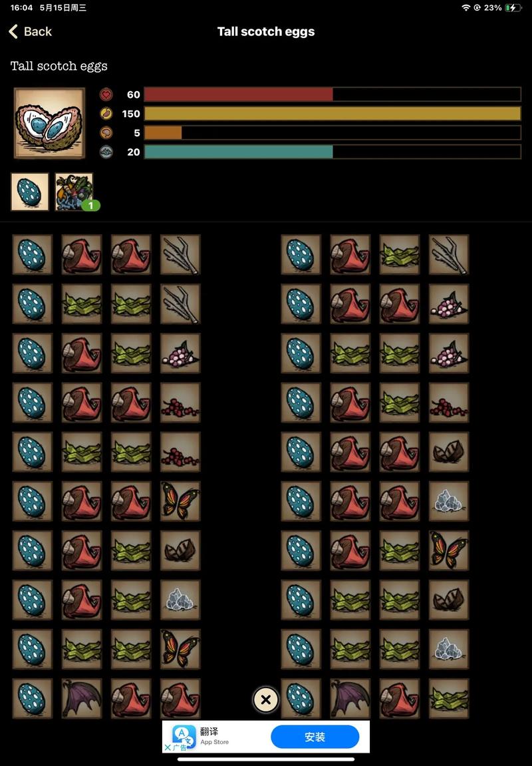532x766 pixels.
Task: Tap the brain sanity stat icon
Action: click(x=106, y=132)
